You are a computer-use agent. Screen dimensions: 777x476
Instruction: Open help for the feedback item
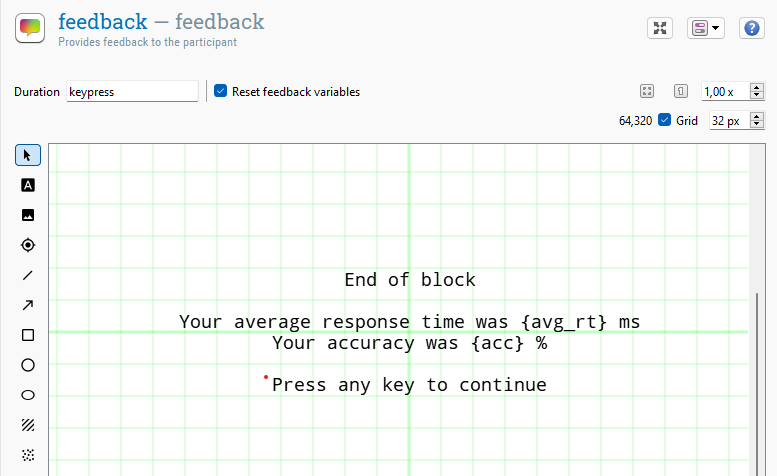pos(751,28)
